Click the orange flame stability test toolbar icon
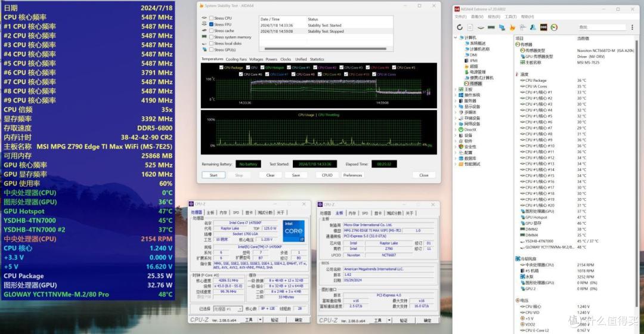Viewport: 644px width, 334px height. (x=512, y=27)
